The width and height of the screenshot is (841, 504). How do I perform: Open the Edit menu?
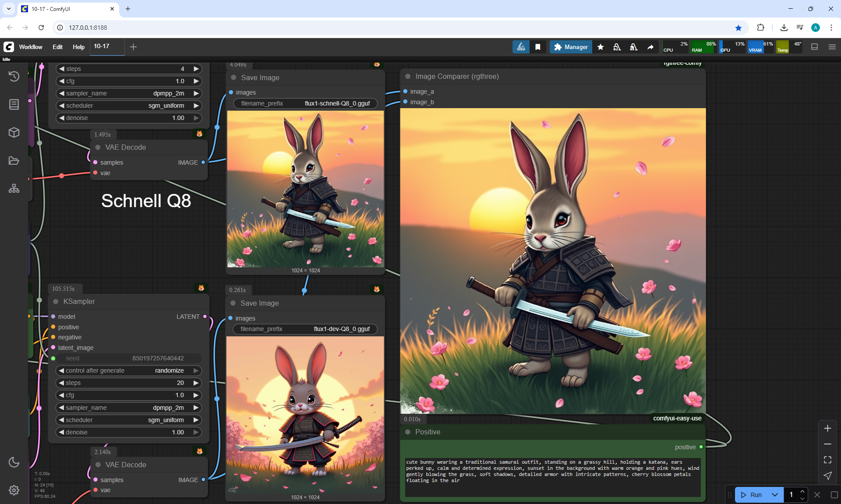pyautogui.click(x=57, y=47)
